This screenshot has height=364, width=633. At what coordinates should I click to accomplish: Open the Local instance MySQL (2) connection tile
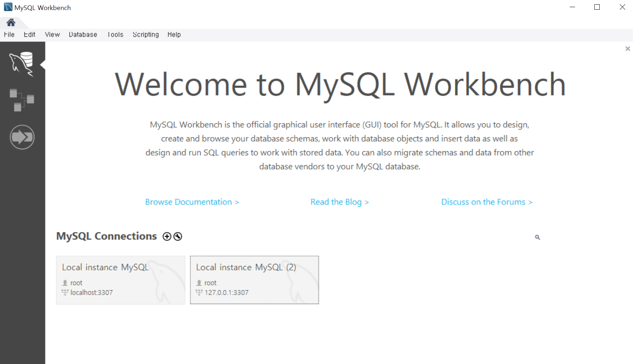click(x=254, y=280)
